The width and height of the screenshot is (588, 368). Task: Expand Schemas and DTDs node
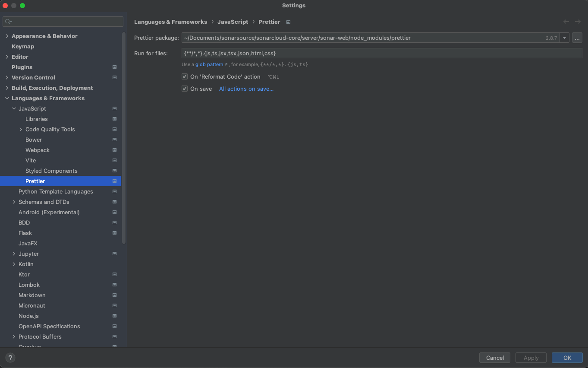14,202
